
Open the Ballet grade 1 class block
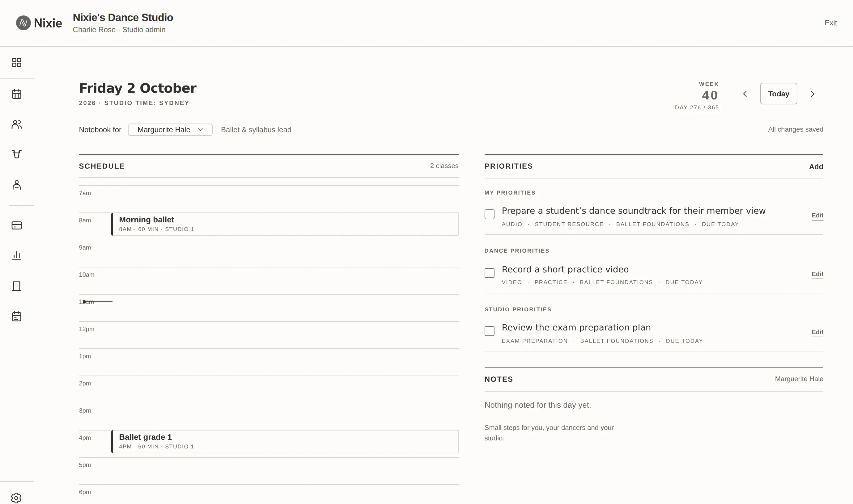pos(285,442)
